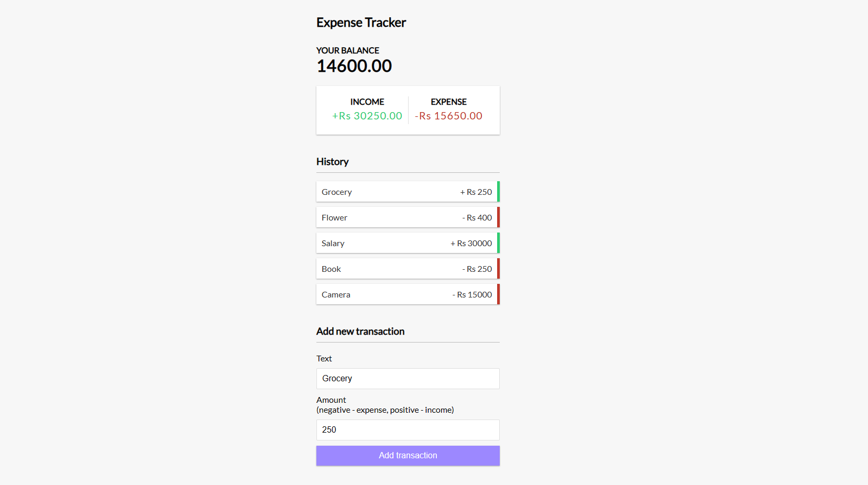Click the red - Rs 15000 amount for Camera
868x485 pixels.
[471, 294]
